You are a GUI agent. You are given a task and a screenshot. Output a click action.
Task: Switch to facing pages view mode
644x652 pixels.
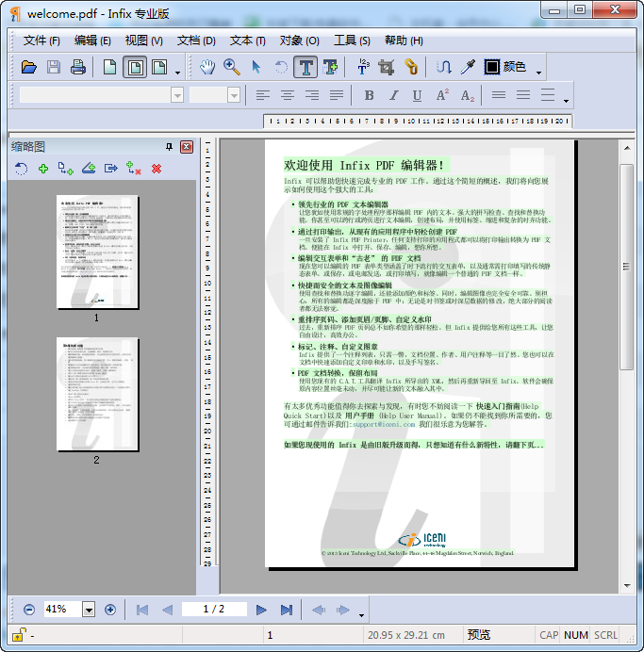(x=159, y=67)
